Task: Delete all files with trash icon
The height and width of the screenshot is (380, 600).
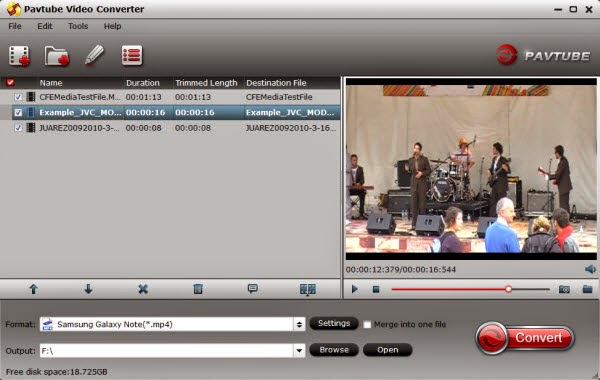Action: tap(198, 289)
